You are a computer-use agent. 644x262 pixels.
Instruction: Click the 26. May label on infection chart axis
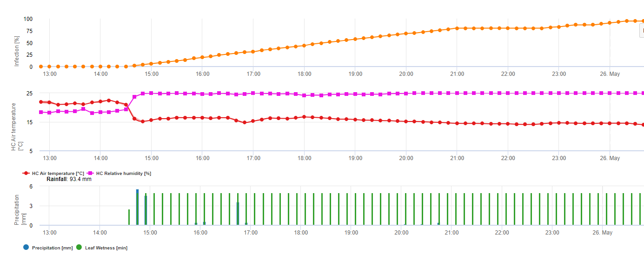click(610, 74)
